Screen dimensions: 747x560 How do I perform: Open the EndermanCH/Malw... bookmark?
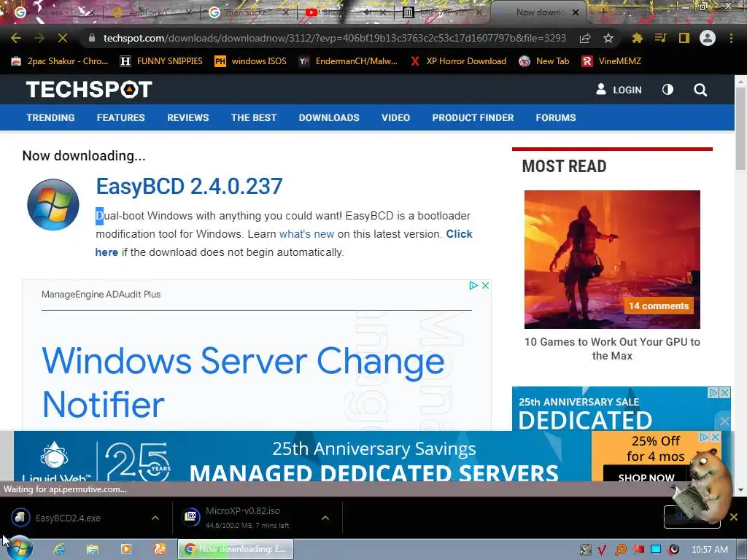[x=348, y=61]
